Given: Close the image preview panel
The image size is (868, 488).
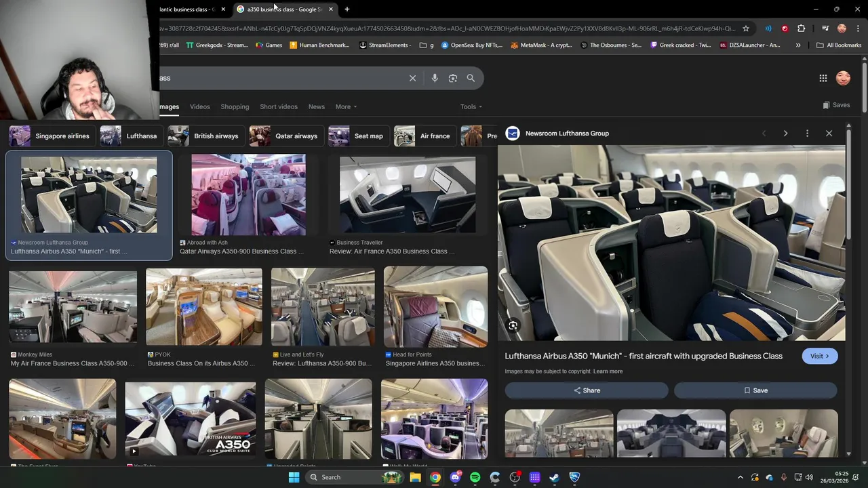Looking at the screenshot, I should (x=829, y=134).
